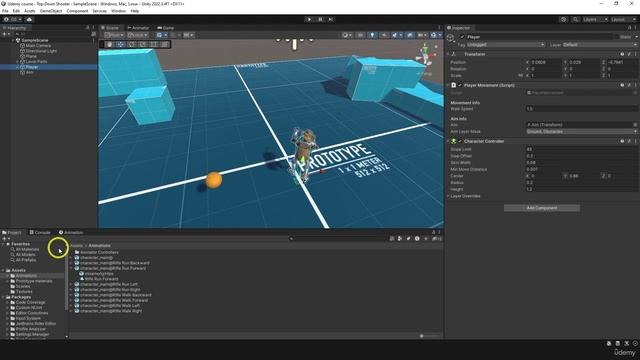This screenshot has width=640, height=360.
Task: Select Main Camera in Hierarchy
Action: (x=38, y=46)
